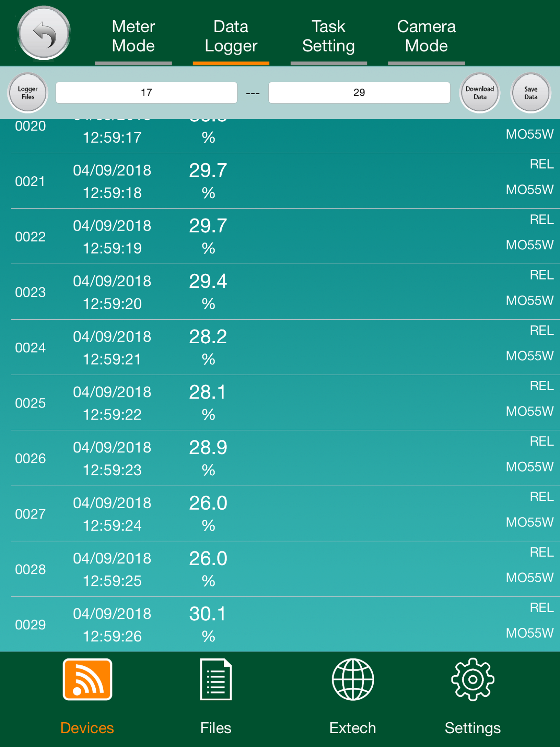Select record number 0020

30,126
